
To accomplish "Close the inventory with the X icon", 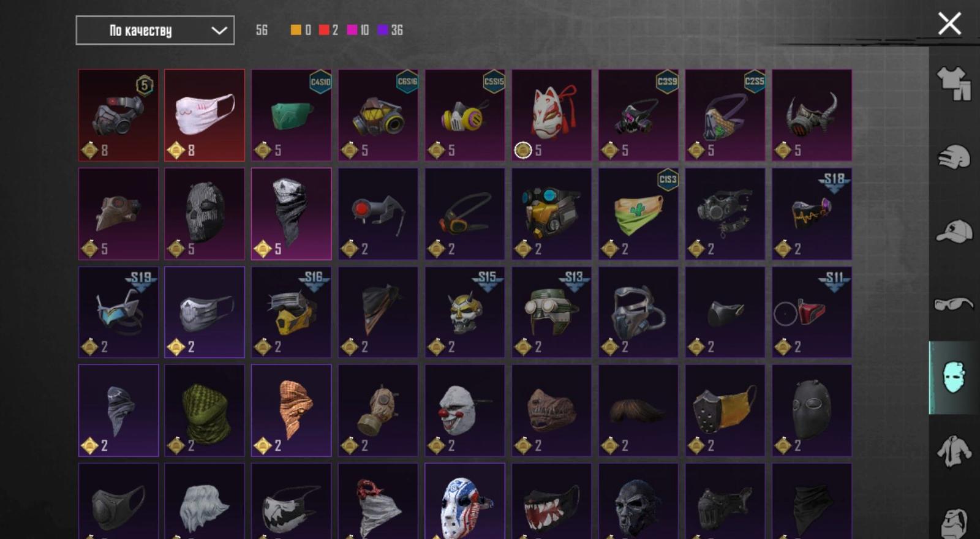I will pyautogui.click(x=949, y=24).
